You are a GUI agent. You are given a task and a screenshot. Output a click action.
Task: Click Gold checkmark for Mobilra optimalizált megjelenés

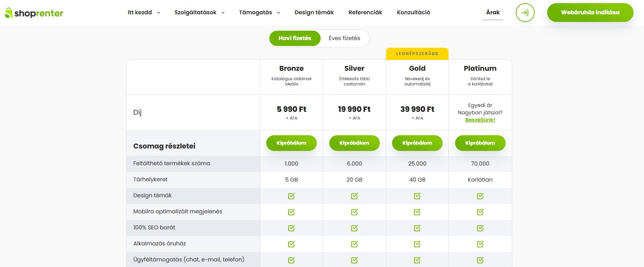[417, 212]
